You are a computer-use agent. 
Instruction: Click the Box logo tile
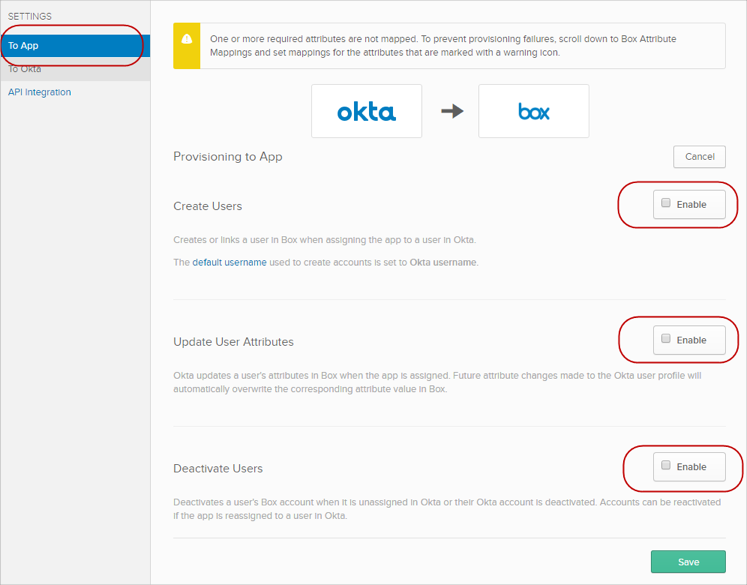pyautogui.click(x=533, y=111)
